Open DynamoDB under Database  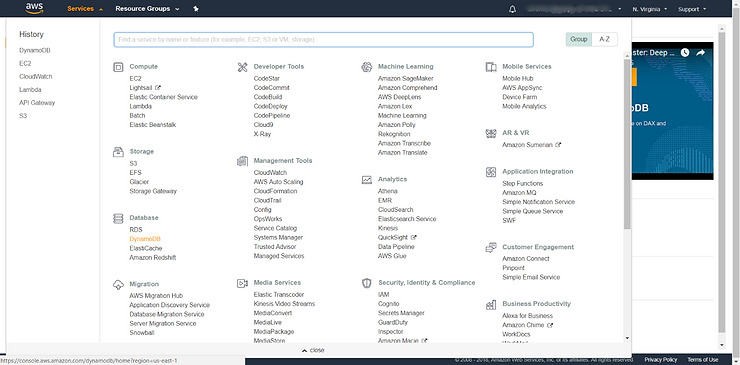click(x=145, y=239)
